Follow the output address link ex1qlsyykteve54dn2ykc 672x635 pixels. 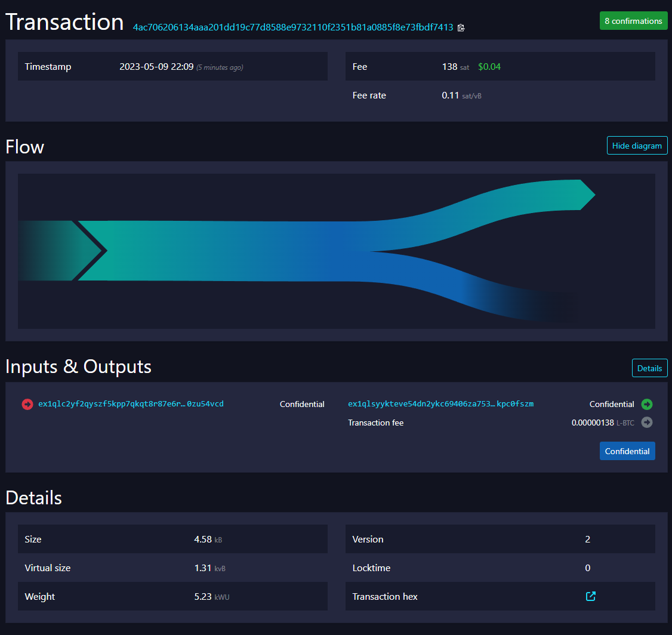(x=440, y=404)
